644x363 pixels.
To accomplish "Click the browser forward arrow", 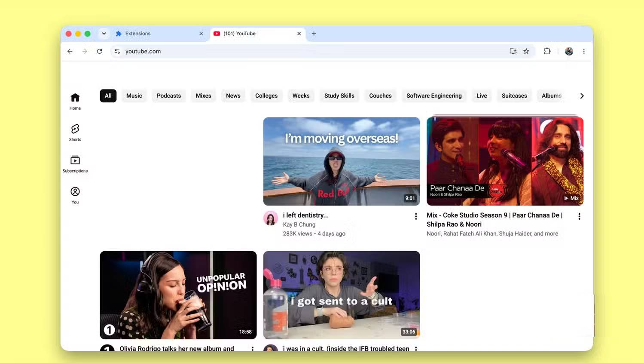I will [x=85, y=51].
